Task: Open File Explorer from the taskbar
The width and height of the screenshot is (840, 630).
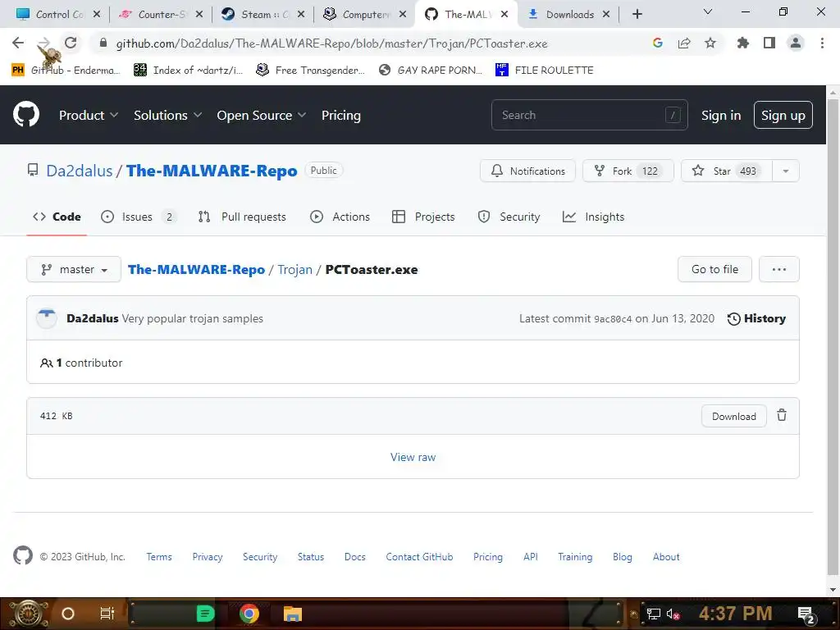Action: [x=293, y=614]
